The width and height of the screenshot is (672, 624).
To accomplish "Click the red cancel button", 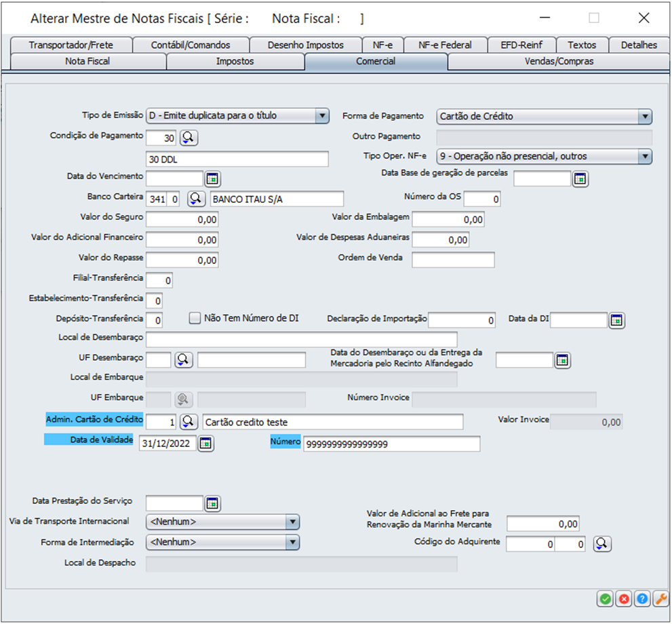I will pyautogui.click(x=623, y=599).
